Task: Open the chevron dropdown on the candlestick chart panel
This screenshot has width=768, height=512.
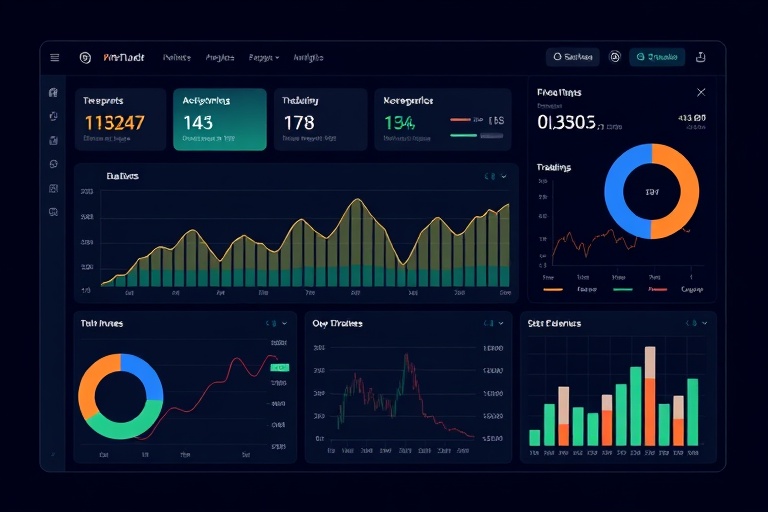Action: (x=501, y=324)
